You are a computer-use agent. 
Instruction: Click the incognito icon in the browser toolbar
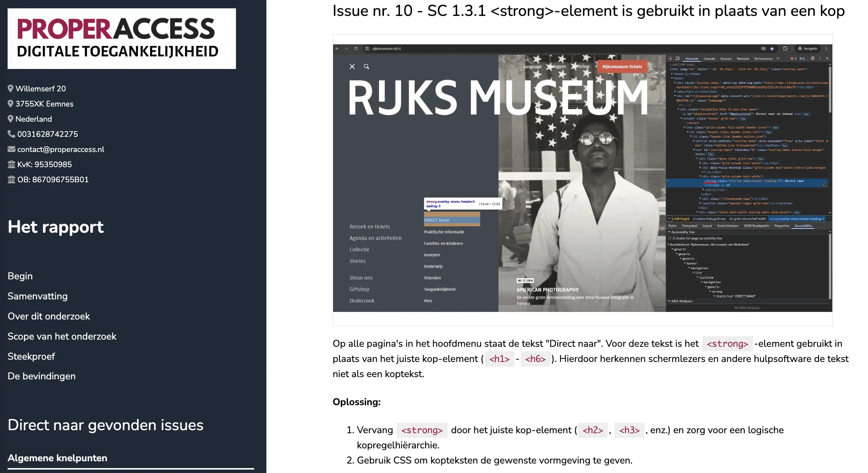[800, 49]
